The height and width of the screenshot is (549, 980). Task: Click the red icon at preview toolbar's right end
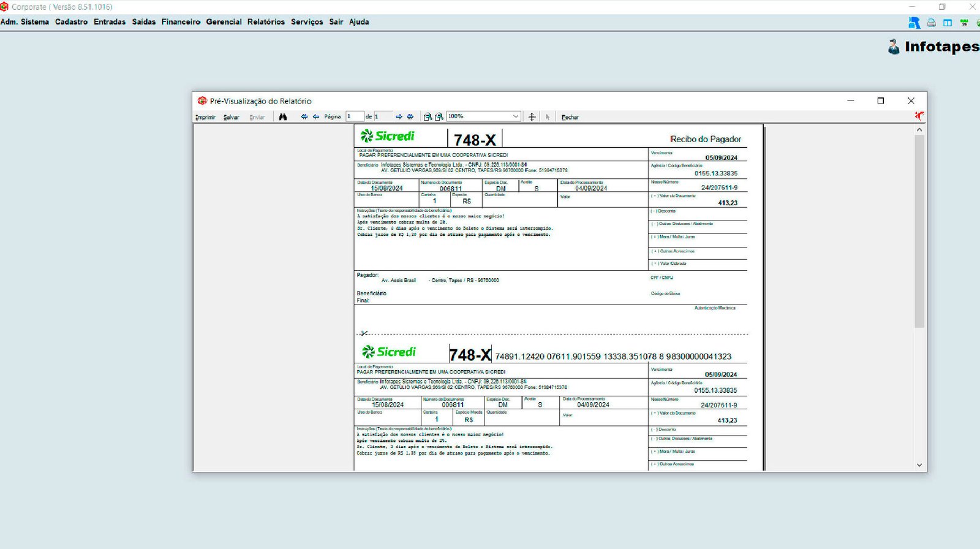[x=919, y=116]
